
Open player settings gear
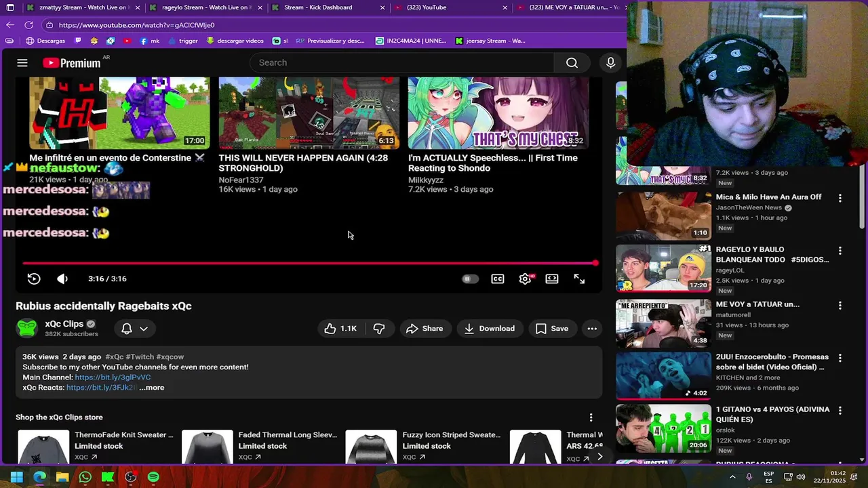pyautogui.click(x=525, y=279)
